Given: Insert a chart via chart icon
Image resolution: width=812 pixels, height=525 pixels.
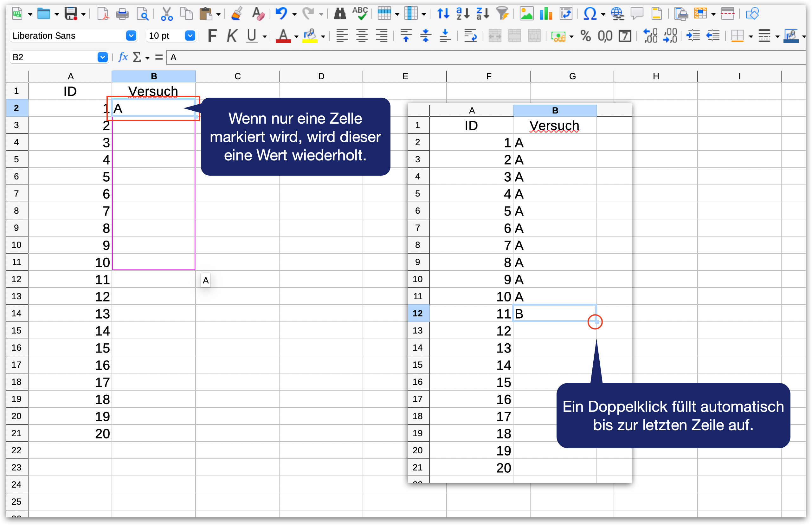Looking at the screenshot, I should pos(546,14).
